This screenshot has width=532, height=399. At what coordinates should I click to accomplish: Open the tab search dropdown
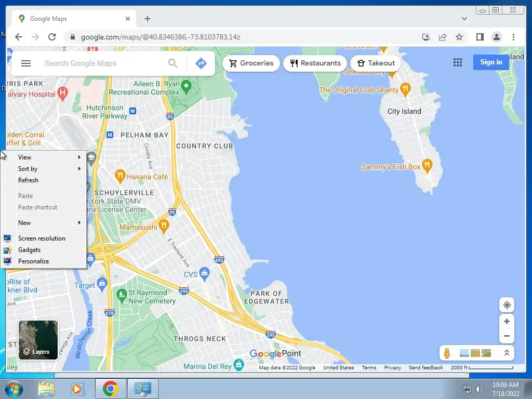click(464, 19)
